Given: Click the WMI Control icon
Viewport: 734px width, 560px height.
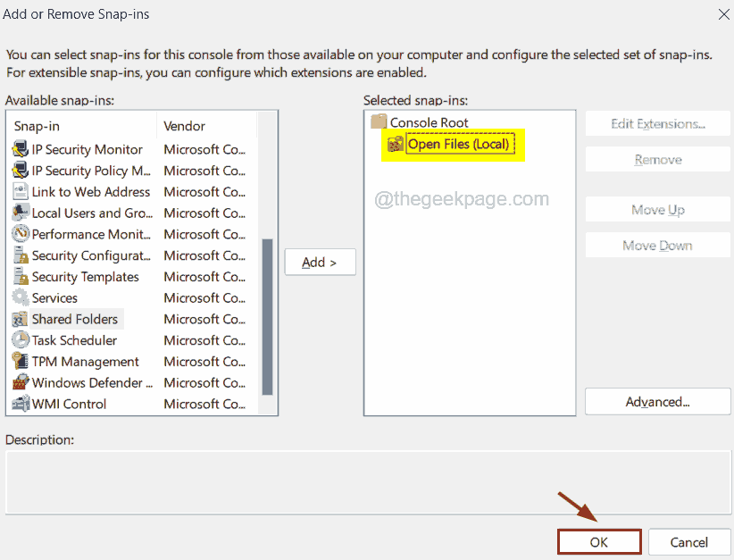Looking at the screenshot, I should (x=21, y=404).
